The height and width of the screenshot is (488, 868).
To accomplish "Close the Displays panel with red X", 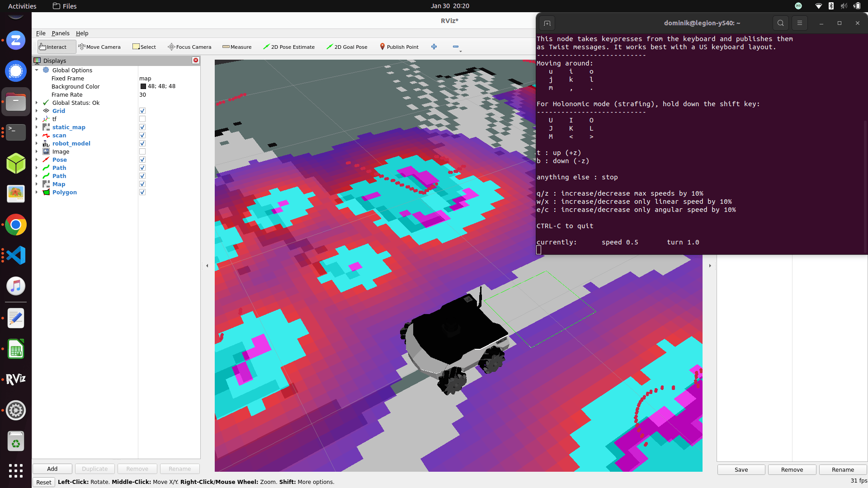I will [x=196, y=60].
